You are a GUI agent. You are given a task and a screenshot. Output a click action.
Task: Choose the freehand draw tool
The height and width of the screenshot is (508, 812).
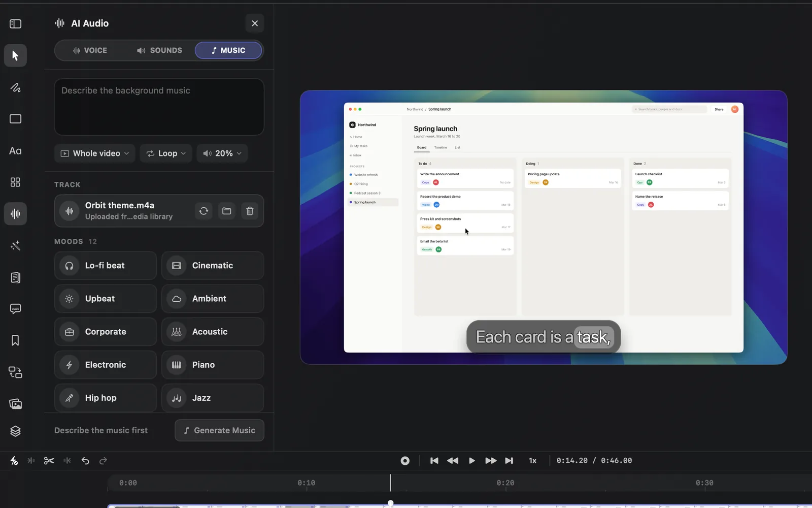pyautogui.click(x=15, y=87)
